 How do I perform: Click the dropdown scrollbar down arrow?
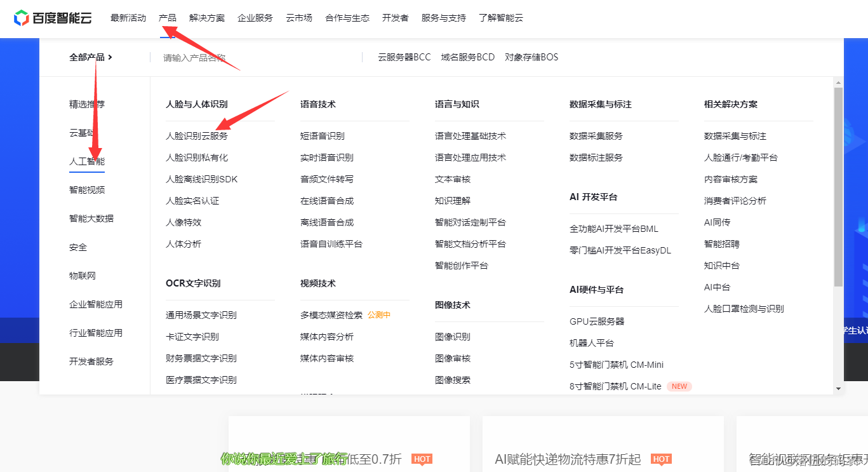pyautogui.click(x=839, y=388)
